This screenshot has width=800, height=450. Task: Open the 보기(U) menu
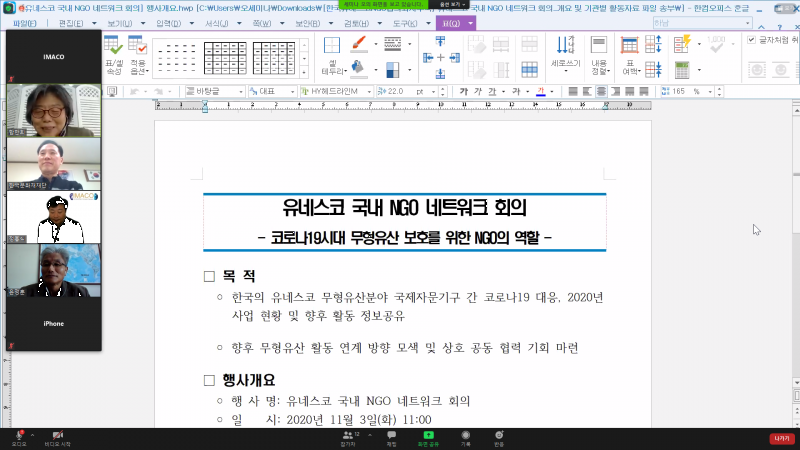[119, 23]
